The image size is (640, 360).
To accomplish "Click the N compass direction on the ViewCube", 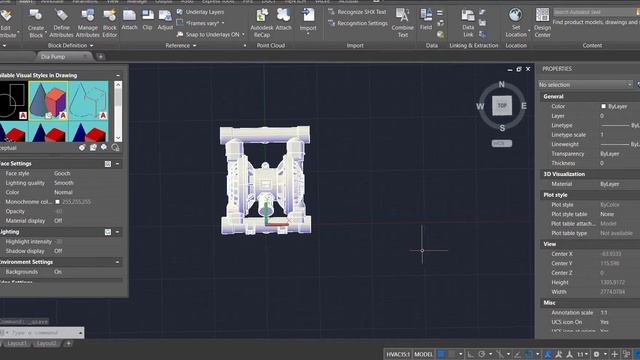I will point(502,84).
